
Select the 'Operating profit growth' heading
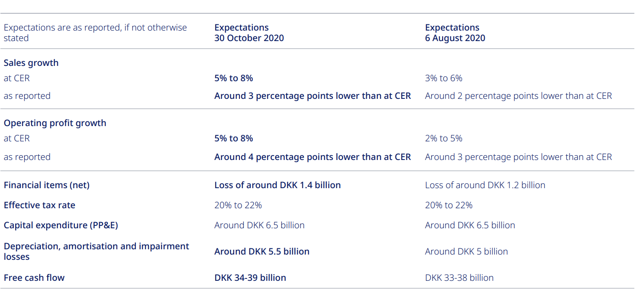point(55,123)
